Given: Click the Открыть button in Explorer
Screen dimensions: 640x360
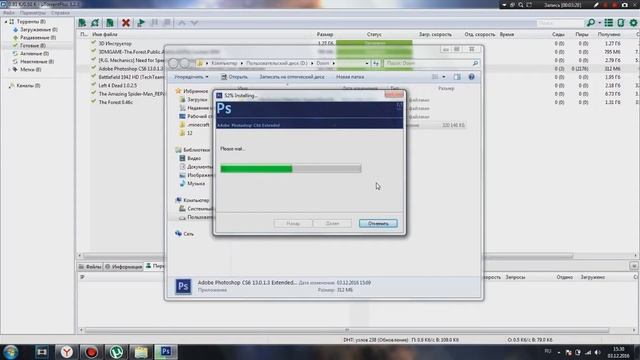Looking at the screenshot, I should click(x=234, y=77).
